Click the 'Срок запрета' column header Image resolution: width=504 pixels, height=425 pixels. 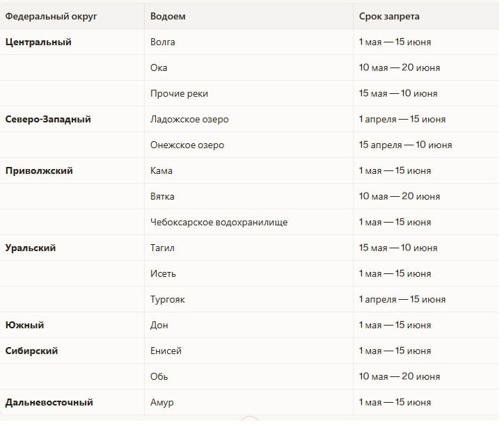click(389, 17)
